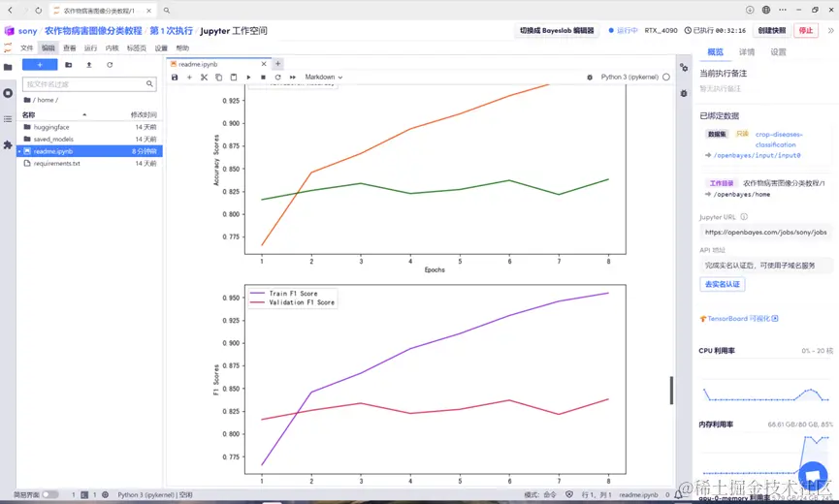Open the 运行 menu
The image size is (839, 504).
[90, 48]
